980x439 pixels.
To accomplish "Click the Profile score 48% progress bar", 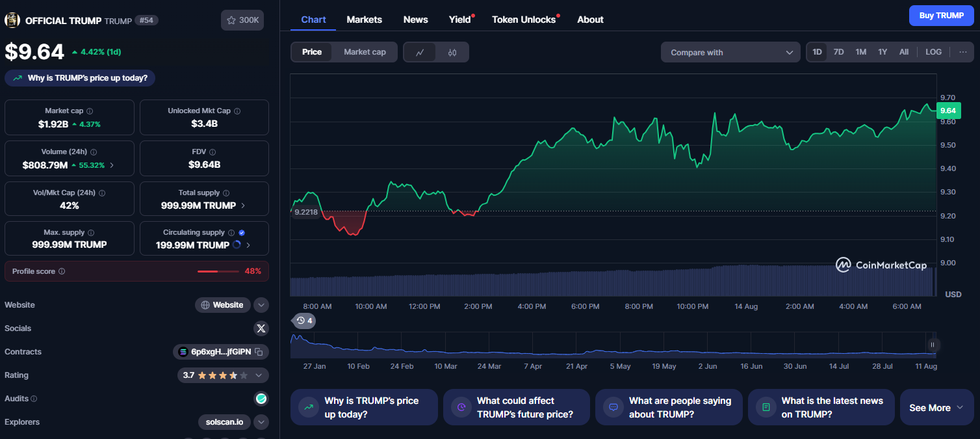I will point(218,271).
